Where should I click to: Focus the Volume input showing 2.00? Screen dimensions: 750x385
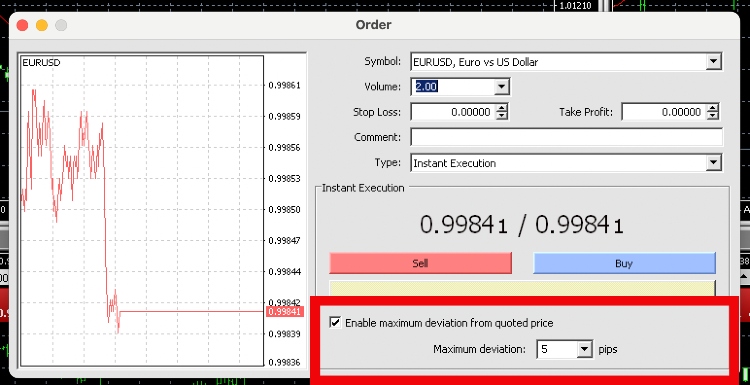tap(452, 87)
